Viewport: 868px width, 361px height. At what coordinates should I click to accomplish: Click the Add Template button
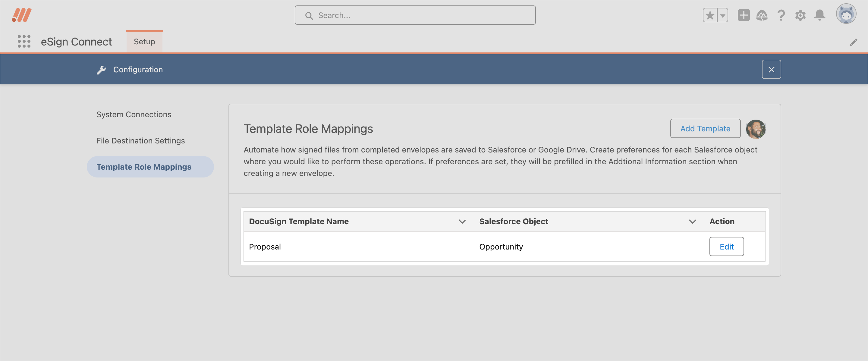tap(705, 128)
